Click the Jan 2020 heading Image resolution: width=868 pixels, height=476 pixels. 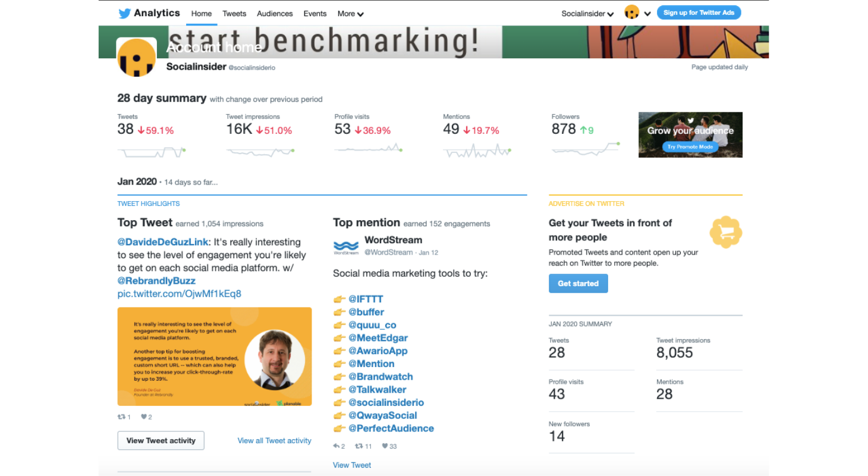[137, 181]
